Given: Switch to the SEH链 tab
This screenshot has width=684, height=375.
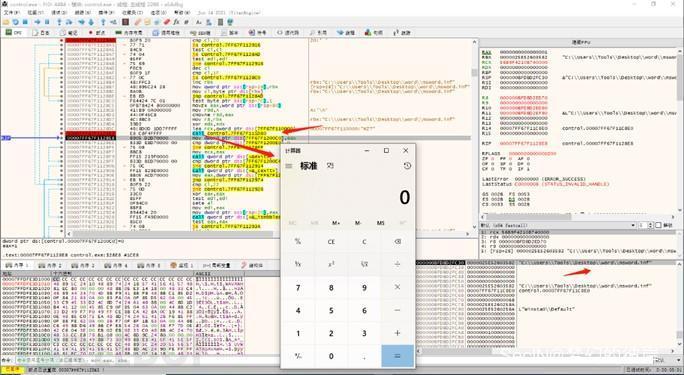Looking at the screenshot, I should click(x=201, y=33).
